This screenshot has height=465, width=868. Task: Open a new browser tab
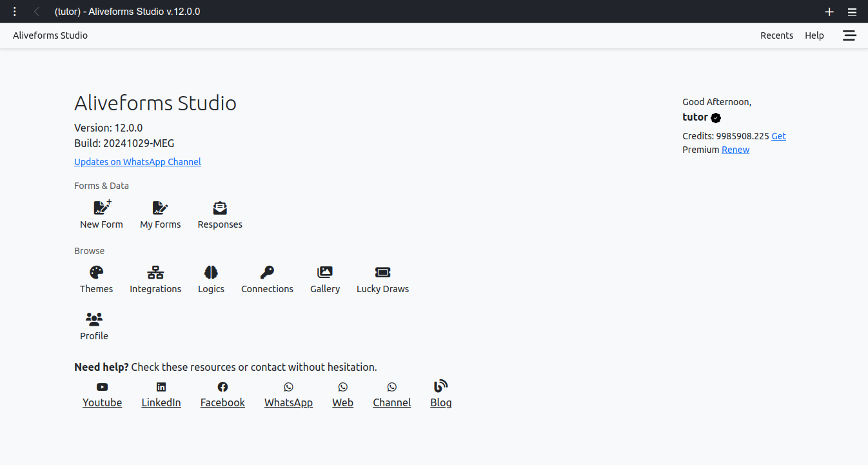coord(829,12)
